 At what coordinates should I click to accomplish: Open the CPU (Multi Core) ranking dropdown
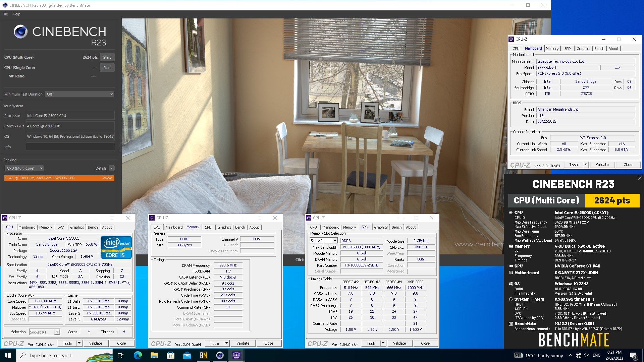pyautogui.click(x=24, y=168)
